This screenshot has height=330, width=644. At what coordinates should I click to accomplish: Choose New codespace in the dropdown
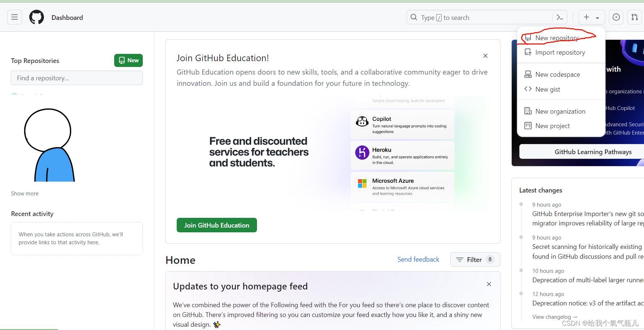coord(558,74)
